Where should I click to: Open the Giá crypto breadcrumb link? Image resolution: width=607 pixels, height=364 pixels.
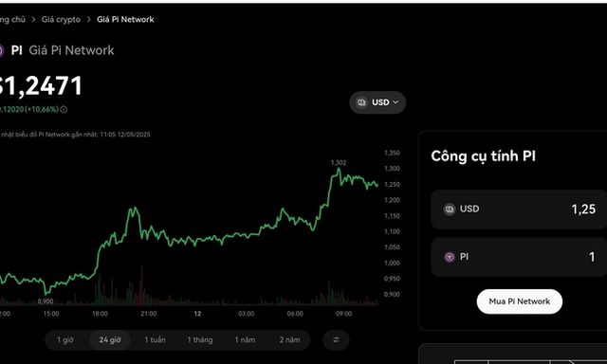(x=61, y=19)
